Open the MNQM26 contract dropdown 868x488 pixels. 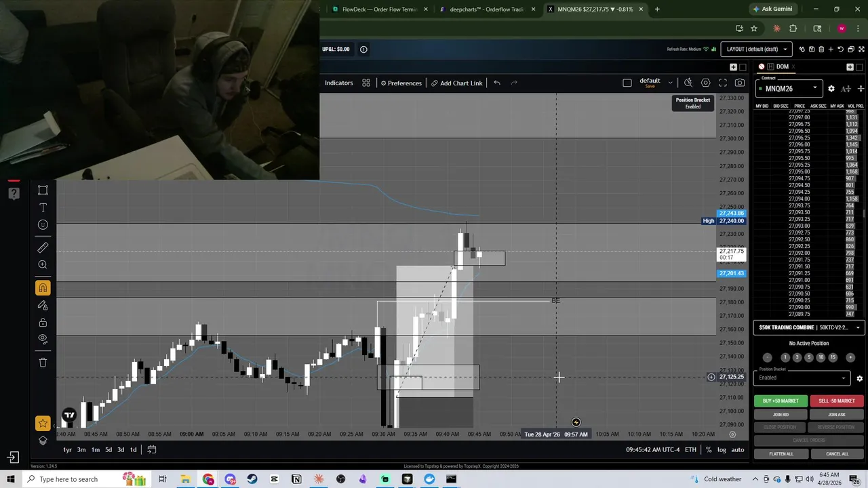click(790, 89)
